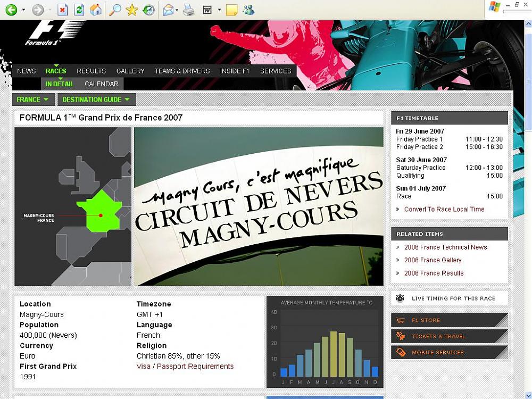Screen dimensions: 532x399
Task: Click the phone icon on Mobile Services
Action: pyautogui.click(x=401, y=352)
